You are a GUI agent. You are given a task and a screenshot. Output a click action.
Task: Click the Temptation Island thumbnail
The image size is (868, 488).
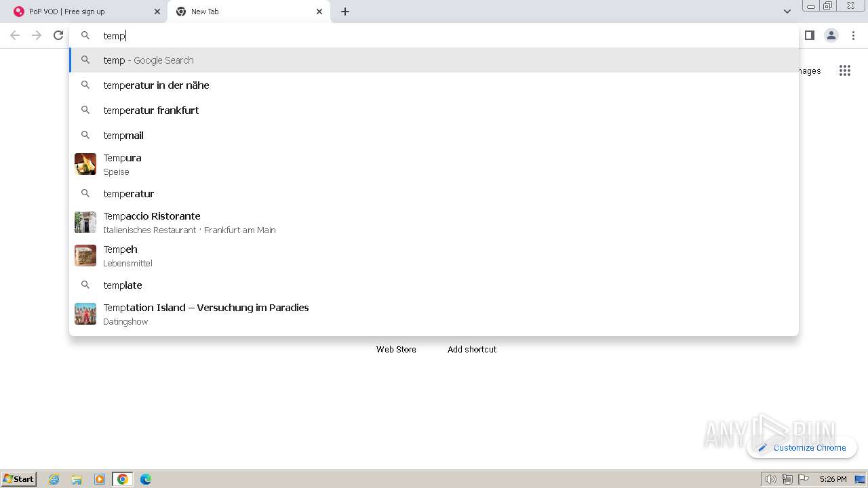pos(85,314)
